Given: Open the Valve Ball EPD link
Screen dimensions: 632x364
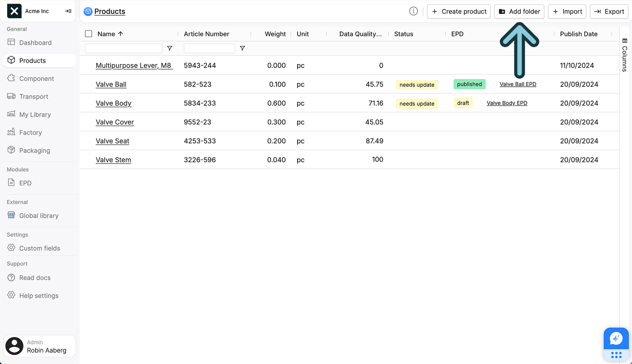Looking at the screenshot, I should (x=518, y=84).
